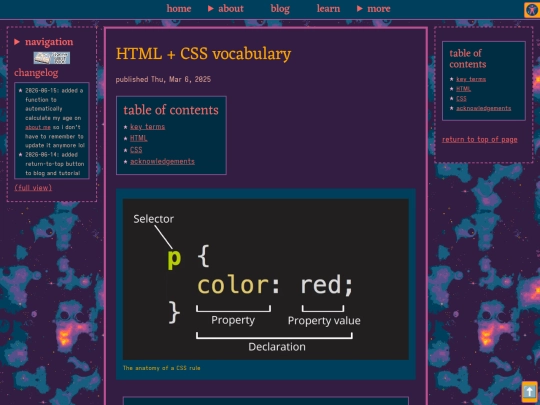Open the learn section
The height and width of the screenshot is (405, 540).
pyautogui.click(x=328, y=9)
